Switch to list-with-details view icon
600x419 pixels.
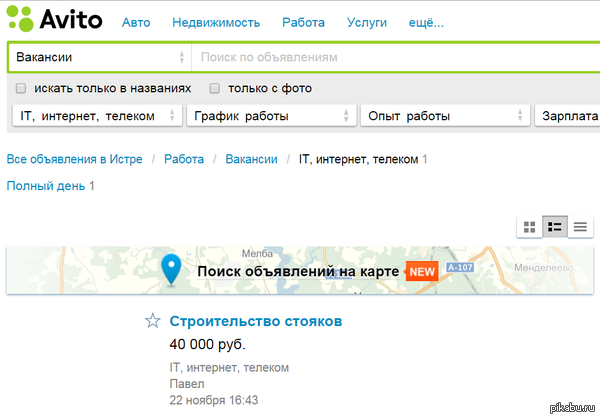[555, 227]
